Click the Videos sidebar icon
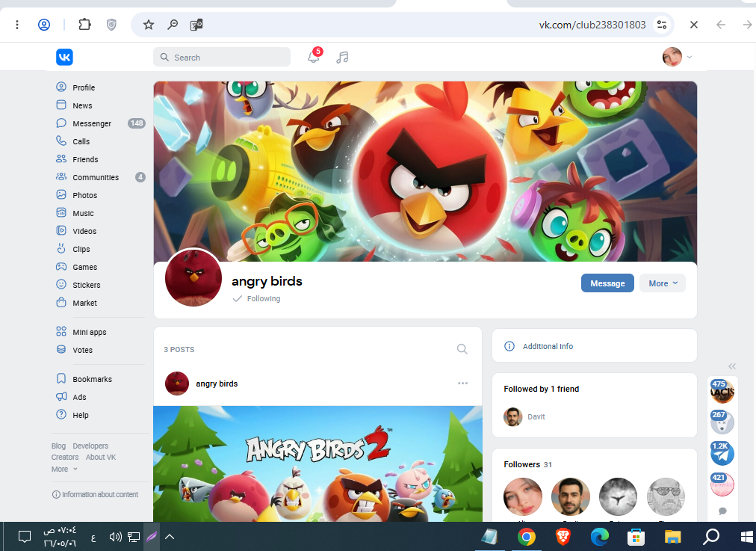756x551 pixels. click(61, 230)
